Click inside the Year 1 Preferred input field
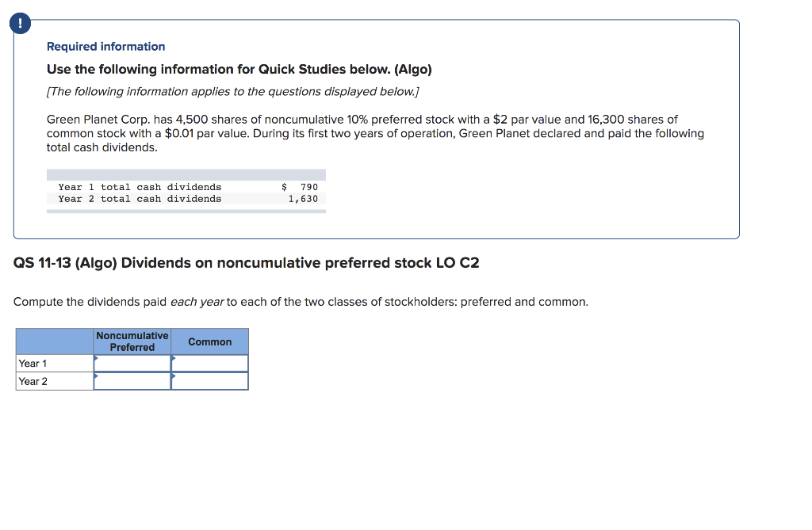 click(x=132, y=363)
